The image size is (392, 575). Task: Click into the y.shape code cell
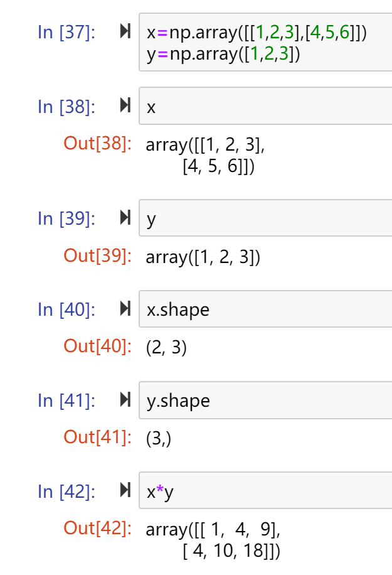[265, 400]
